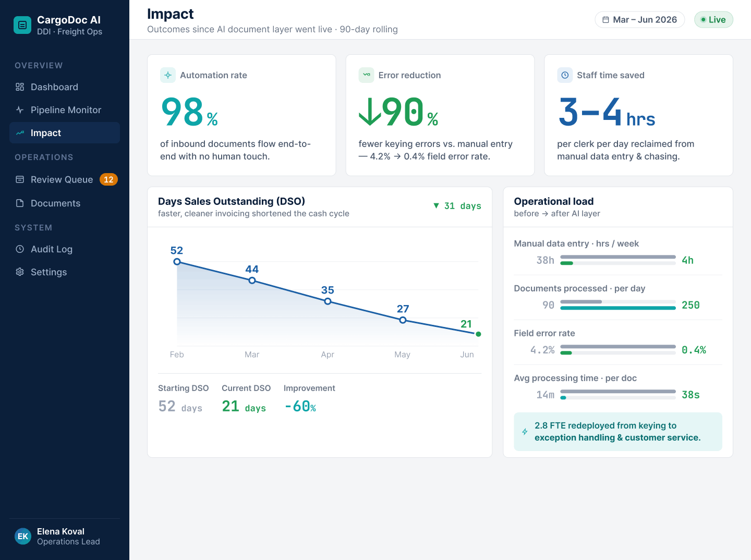Click the 90 documents before value
The width and height of the screenshot is (751, 560).
click(548, 305)
